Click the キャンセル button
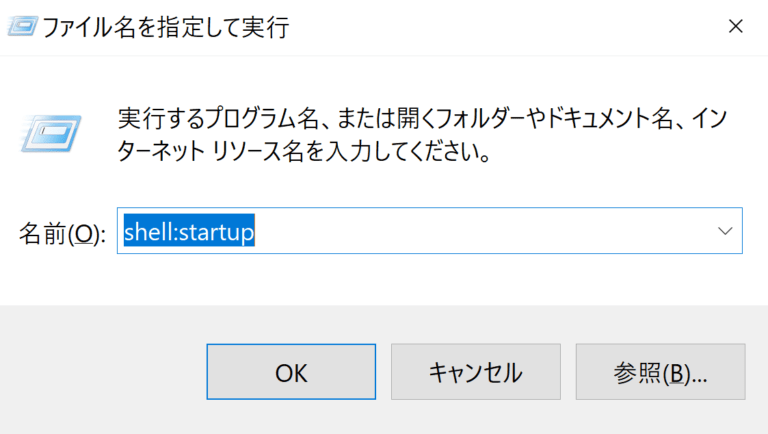Image resolution: width=768 pixels, height=434 pixels. [475, 373]
